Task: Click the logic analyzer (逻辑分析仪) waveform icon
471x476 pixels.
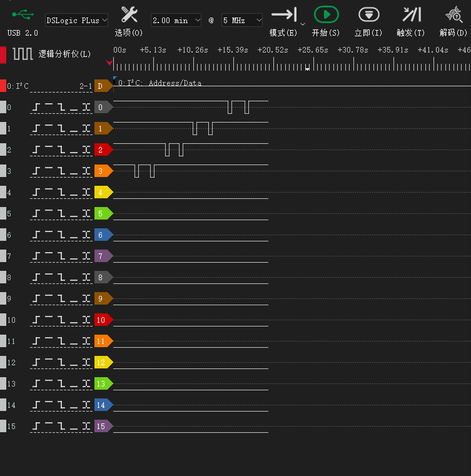Action: (x=23, y=54)
